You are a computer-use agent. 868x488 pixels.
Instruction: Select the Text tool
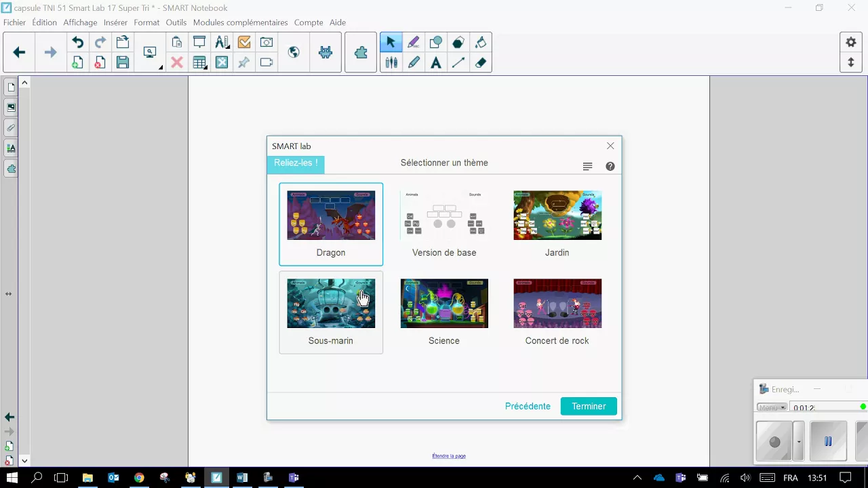coord(436,62)
